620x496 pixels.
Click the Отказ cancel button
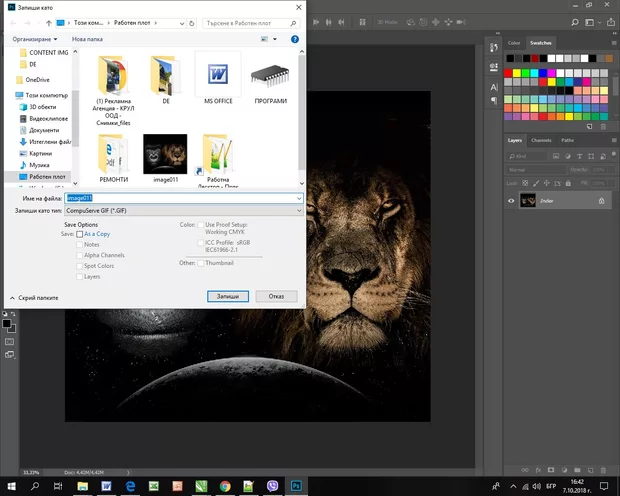[x=276, y=296]
